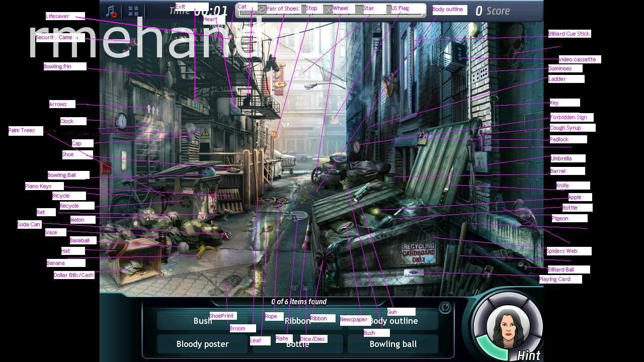
Task: Click the 'Bottle' item entry
Action: (x=297, y=344)
